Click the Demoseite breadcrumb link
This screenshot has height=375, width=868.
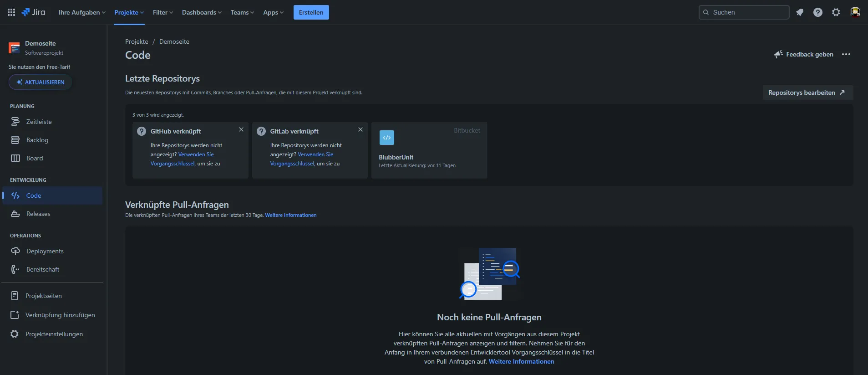[174, 41]
